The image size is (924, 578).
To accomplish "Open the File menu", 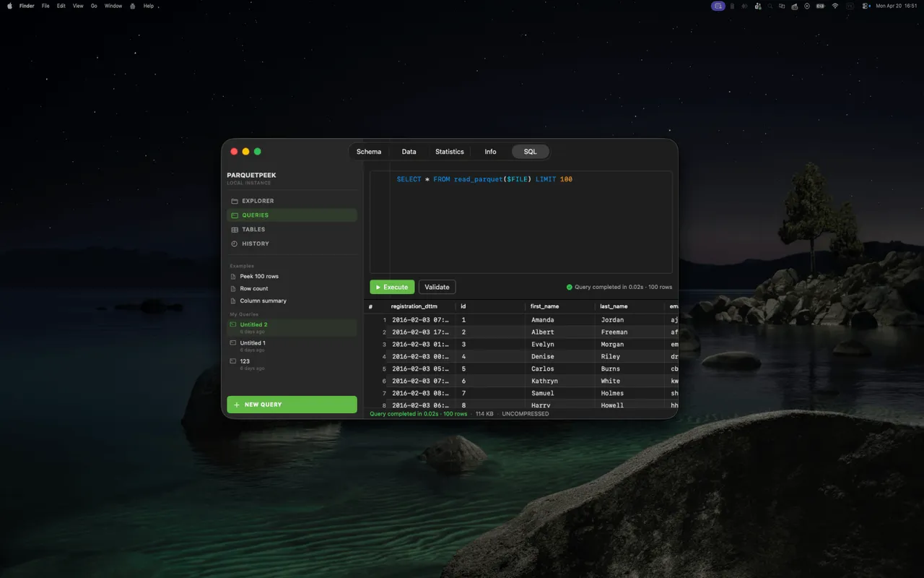I will pyautogui.click(x=45, y=6).
